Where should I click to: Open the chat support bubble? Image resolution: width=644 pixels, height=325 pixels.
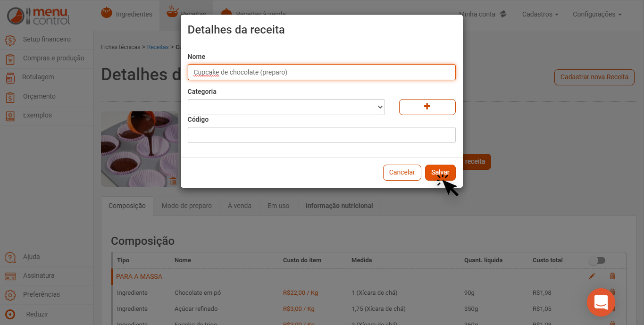pyautogui.click(x=601, y=302)
